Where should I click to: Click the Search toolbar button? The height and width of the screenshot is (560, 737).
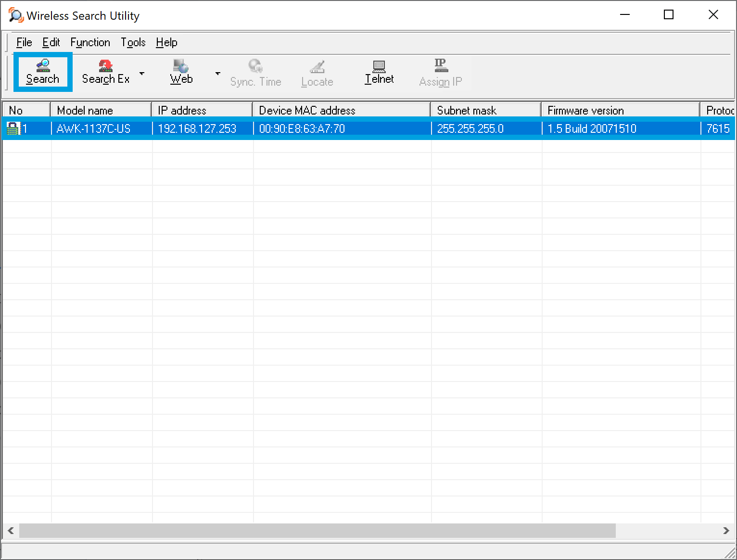click(x=43, y=72)
